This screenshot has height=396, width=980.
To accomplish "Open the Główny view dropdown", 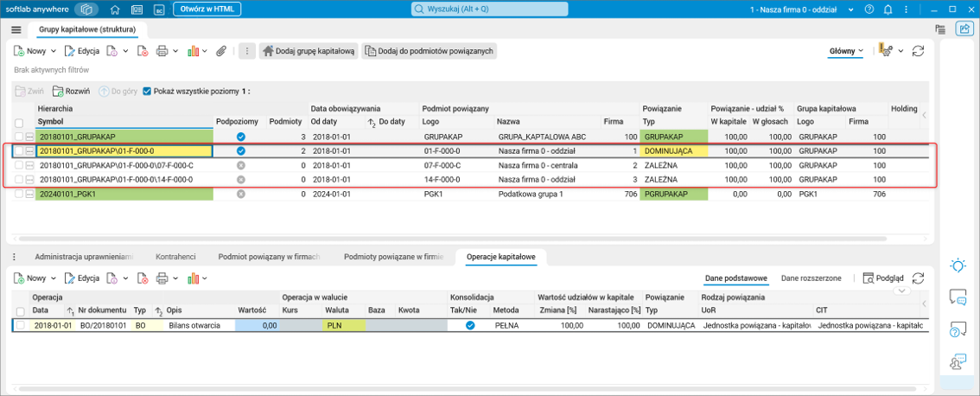I will click(x=846, y=51).
